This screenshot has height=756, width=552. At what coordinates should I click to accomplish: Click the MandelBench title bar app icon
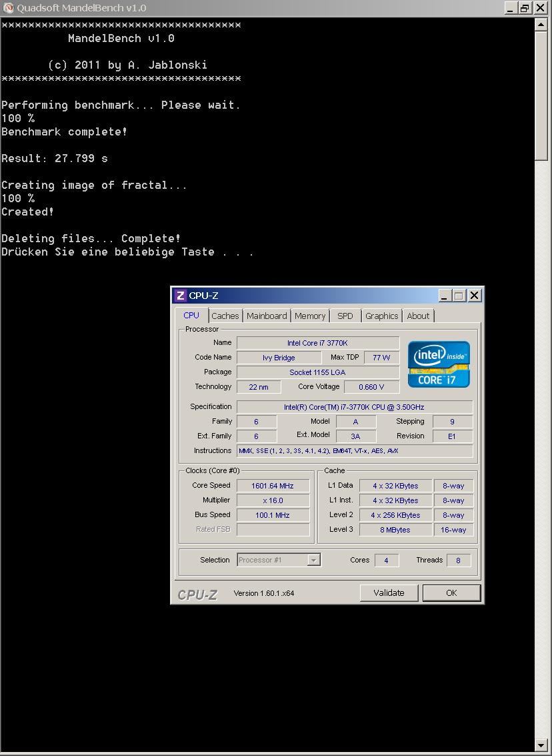(8, 8)
